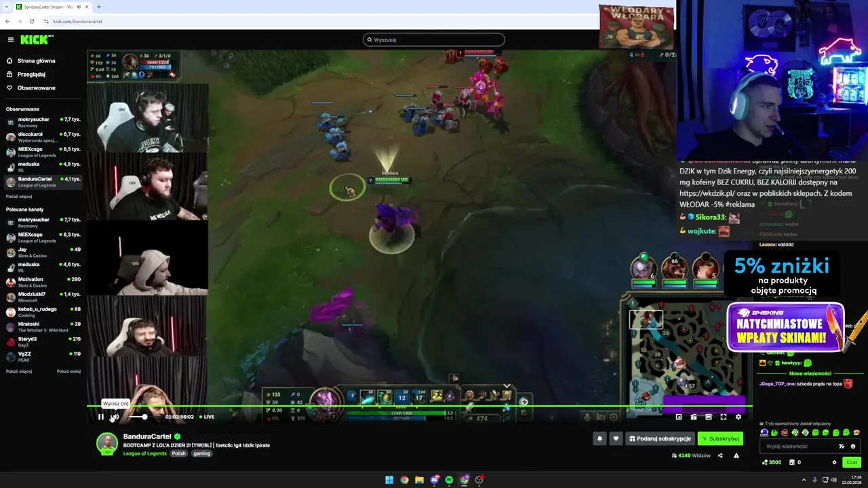The height and width of the screenshot is (488, 868).
Task: Jump to LIVE indicator in player
Action: (x=206, y=417)
